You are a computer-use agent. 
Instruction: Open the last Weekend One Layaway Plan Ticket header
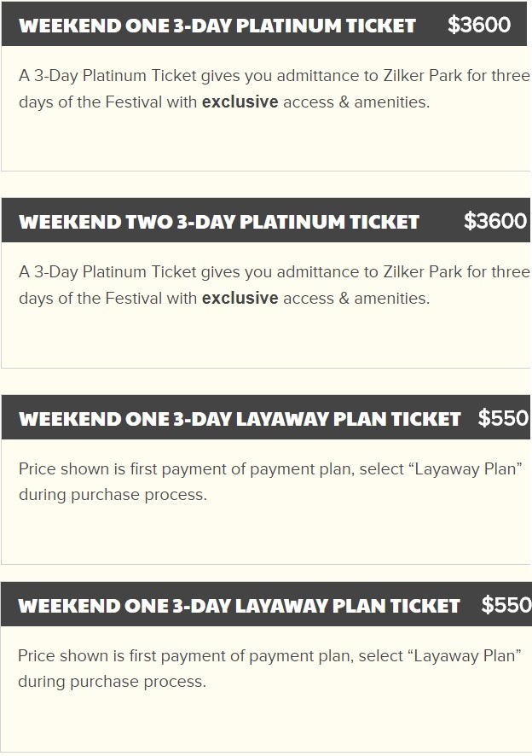[x=266, y=604]
